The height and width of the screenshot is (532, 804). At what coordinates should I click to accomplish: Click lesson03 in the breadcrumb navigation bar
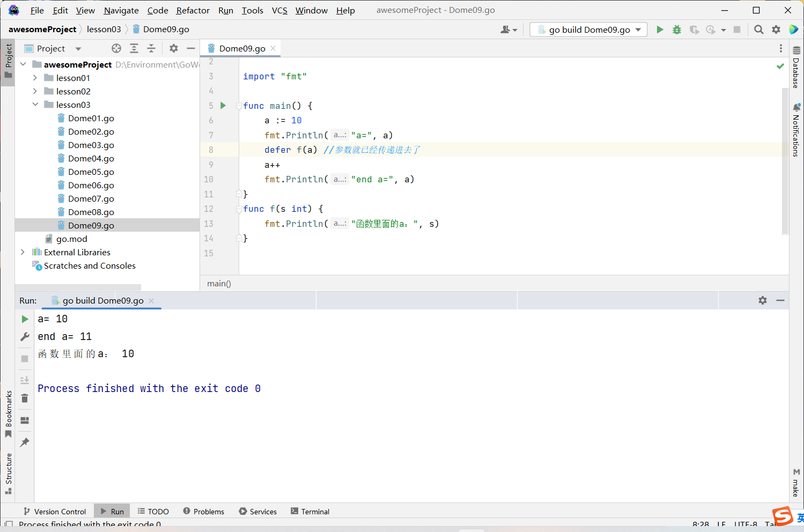(104, 29)
